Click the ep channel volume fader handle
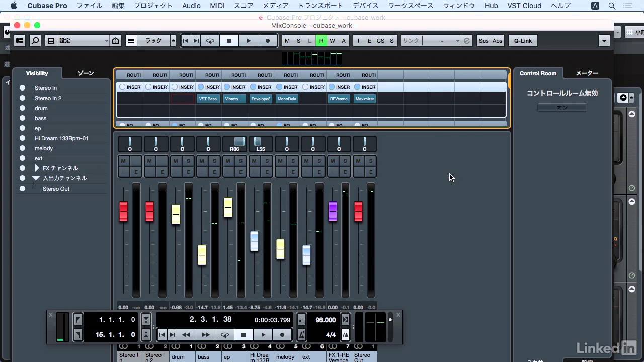Screen dimensions: 644x362 coord(228,208)
